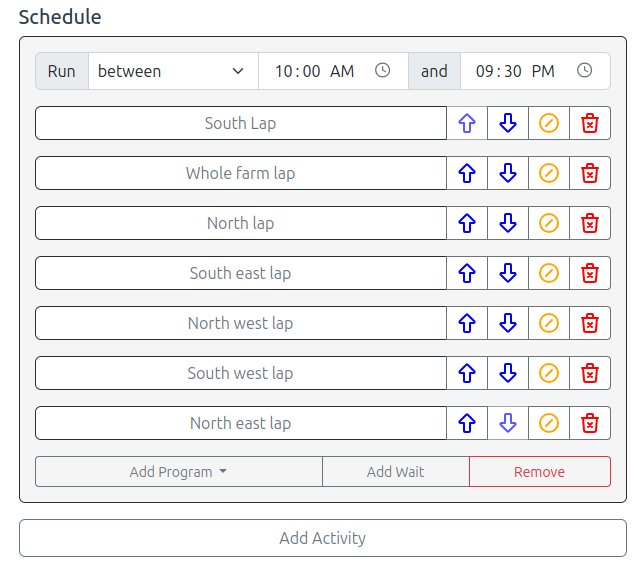Move South Lap up in schedule
Viewport: 644px width, 573px height.
[x=467, y=123]
